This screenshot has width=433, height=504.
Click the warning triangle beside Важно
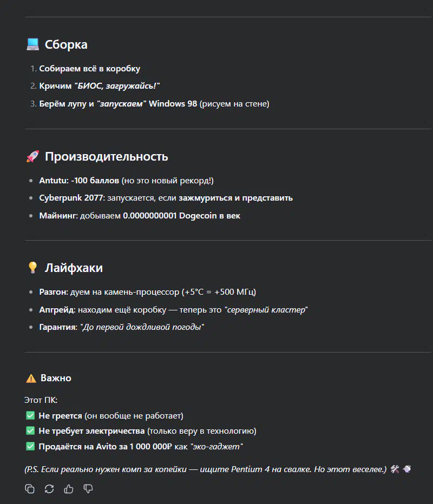point(31,378)
